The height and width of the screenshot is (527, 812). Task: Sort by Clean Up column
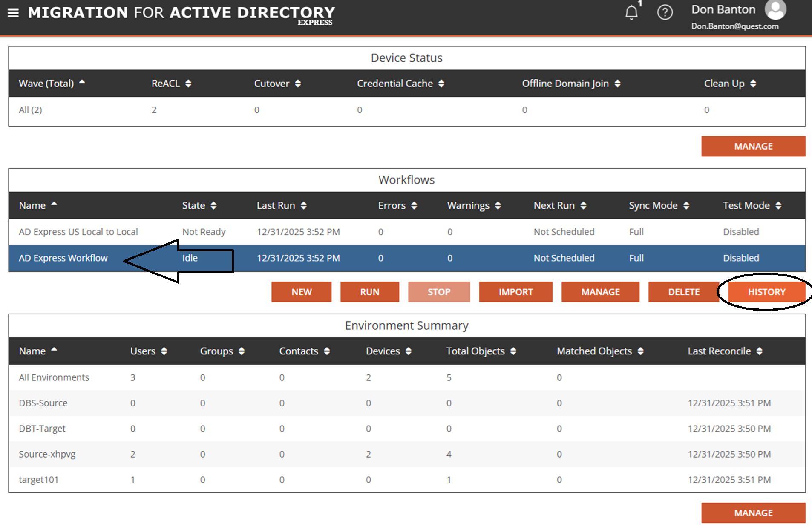click(730, 84)
